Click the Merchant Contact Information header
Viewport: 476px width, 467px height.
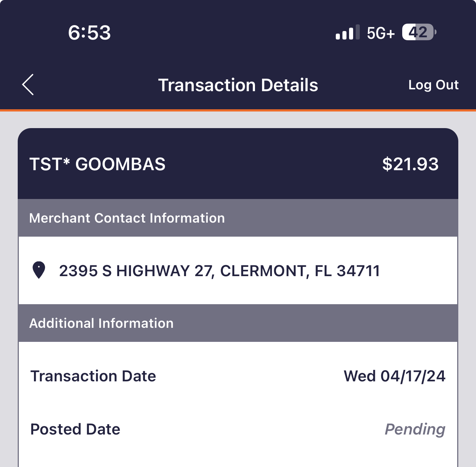tap(127, 218)
